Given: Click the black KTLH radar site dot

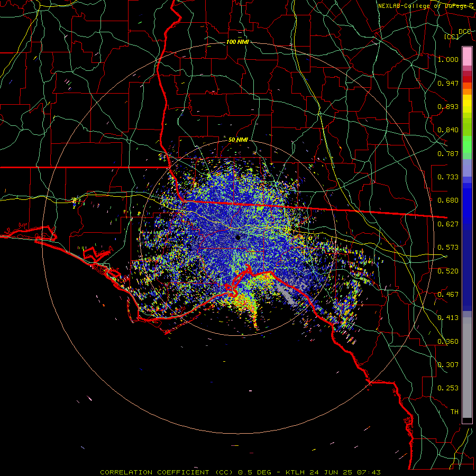Looking at the screenshot, I should tap(238, 237).
